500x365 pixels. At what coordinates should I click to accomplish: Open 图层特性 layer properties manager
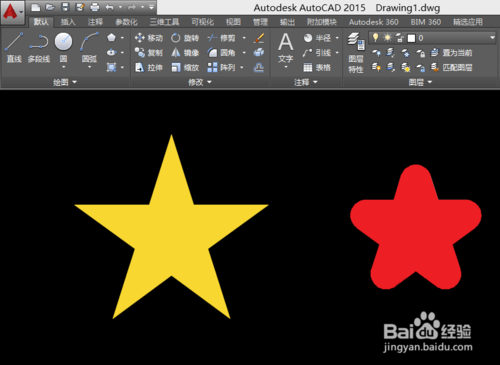pyautogui.click(x=356, y=53)
